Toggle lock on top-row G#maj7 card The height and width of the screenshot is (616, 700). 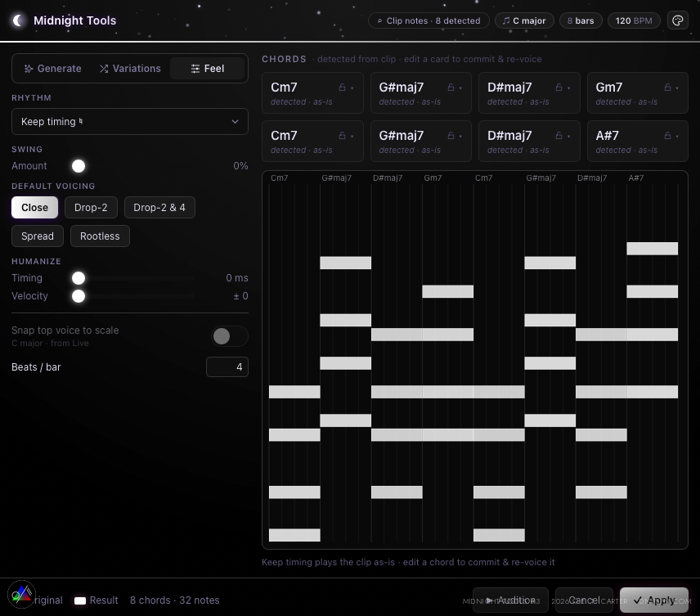[451, 87]
